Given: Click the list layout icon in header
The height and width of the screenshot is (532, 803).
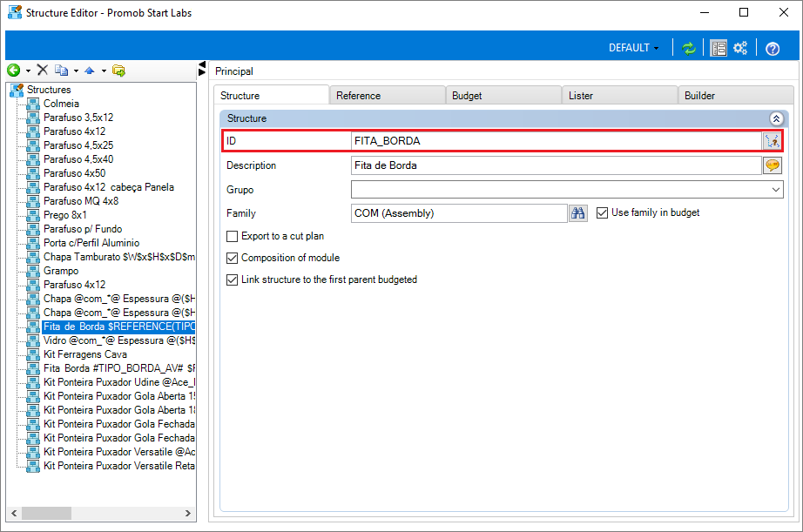Looking at the screenshot, I should [x=719, y=48].
